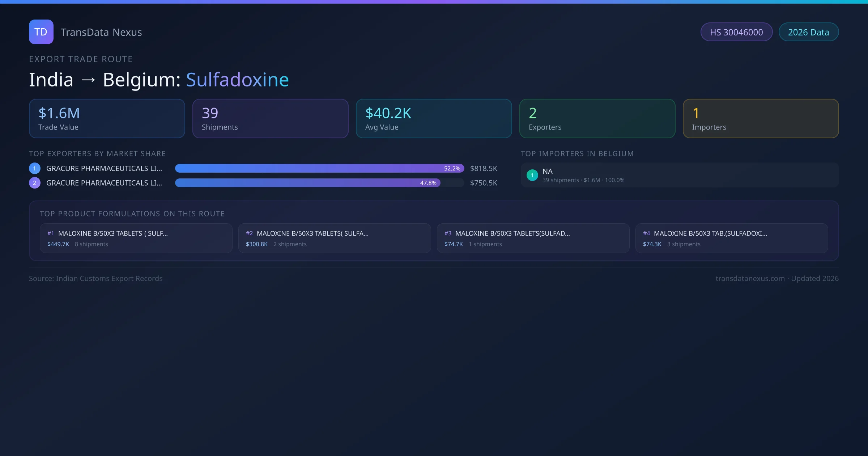Open #3 Maloxine formulation card at $74.7K

point(533,238)
